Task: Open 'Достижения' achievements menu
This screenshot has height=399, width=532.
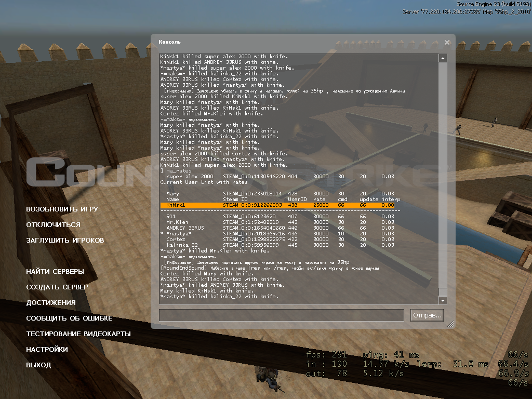Action: [51, 303]
